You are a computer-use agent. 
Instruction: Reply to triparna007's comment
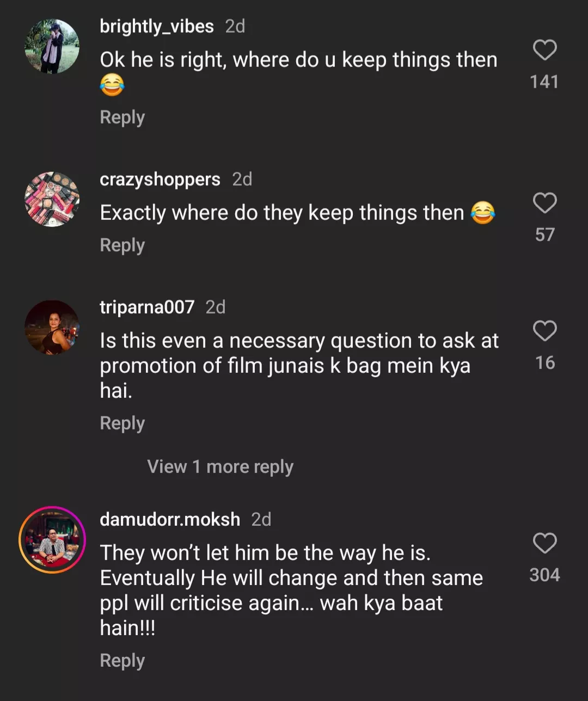click(122, 423)
